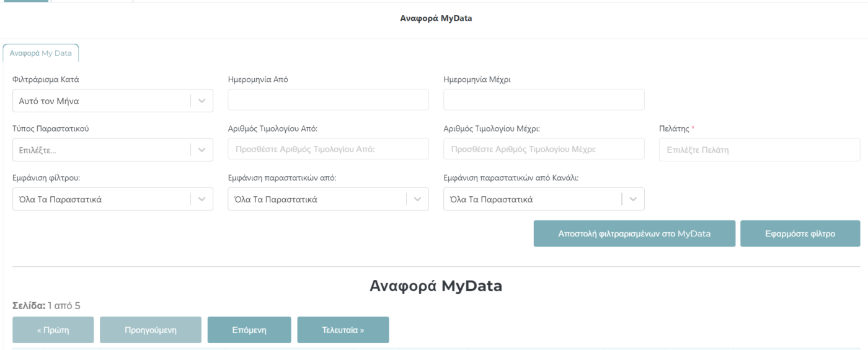This screenshot has width=868, height=350.
Task: Open Εμφάνιση παραστατικών από Κανάλι chevron
Action: [x=633, y=199]
